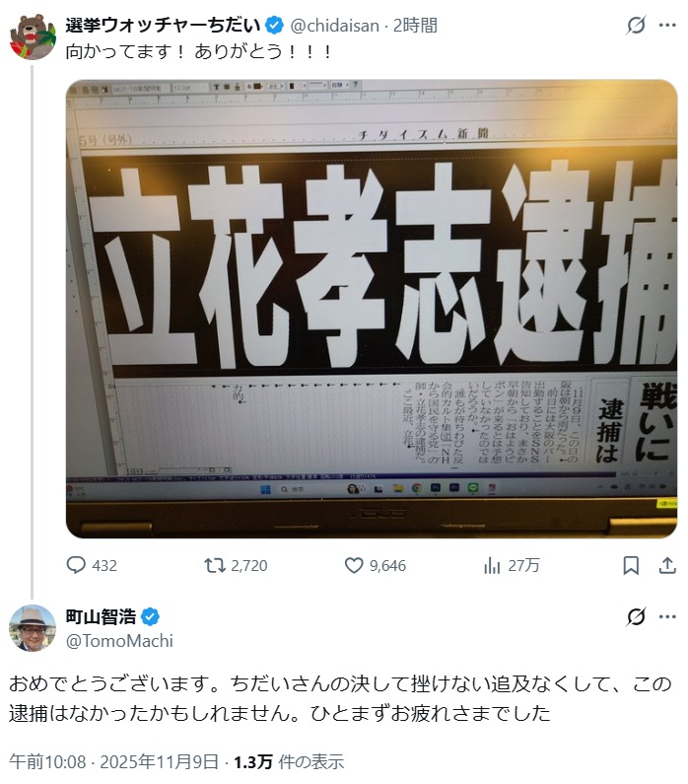Click Grok icon on the TomoMachi post

[x=636, y=616]
